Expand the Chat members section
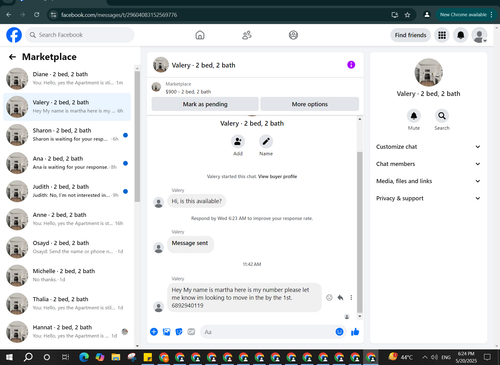 click(x=428, y=164)
